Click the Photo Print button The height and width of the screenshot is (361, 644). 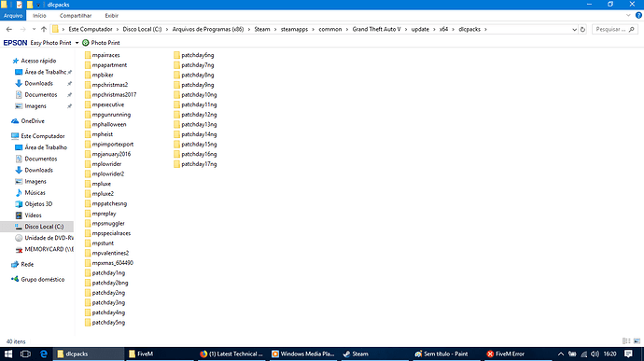pyautogui.click(x=101, y=43)
